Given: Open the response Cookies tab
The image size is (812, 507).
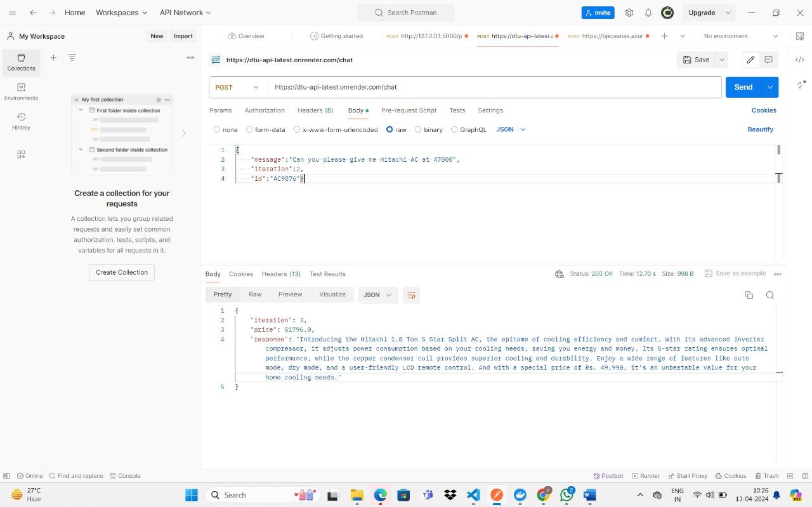Looking at the screenshot, I should [x=241, y=274].
